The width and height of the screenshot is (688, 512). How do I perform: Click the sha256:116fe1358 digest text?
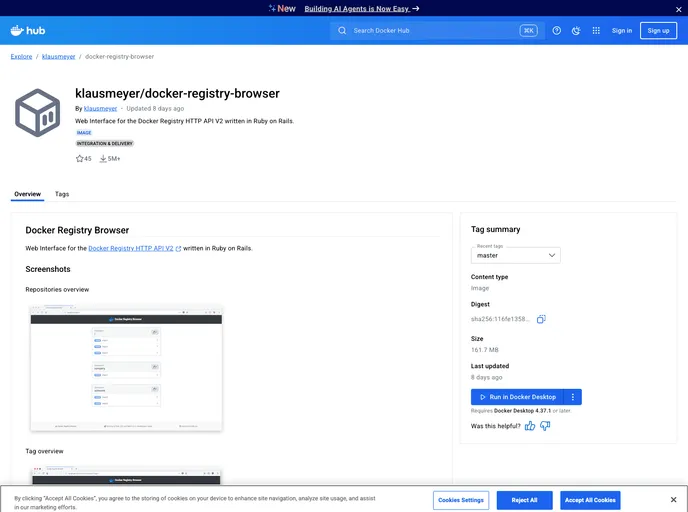tap(500, 319)
